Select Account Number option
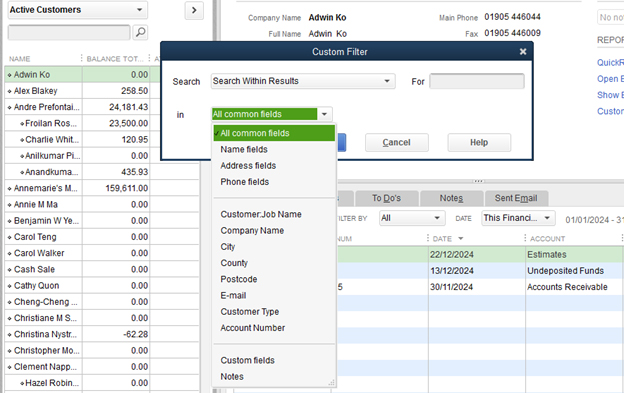 tap(253, 328)
